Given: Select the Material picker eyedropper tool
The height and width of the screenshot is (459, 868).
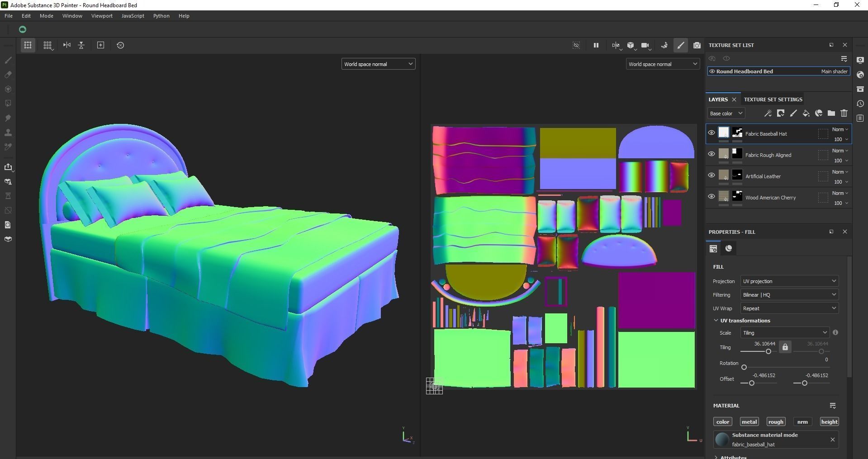Looking at the screenshot, I should [8, 147].
